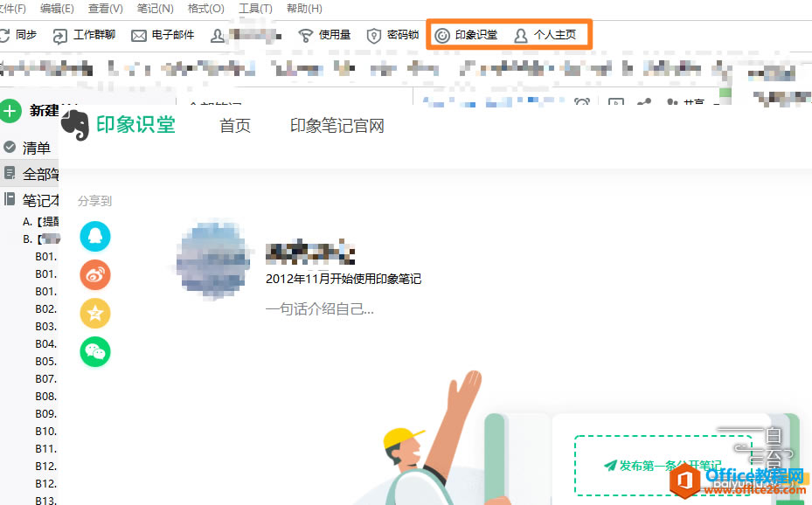This screenshot has height=505, width=812.
Task: Open the 使用量 usage indicator
Action: [324, 35]
